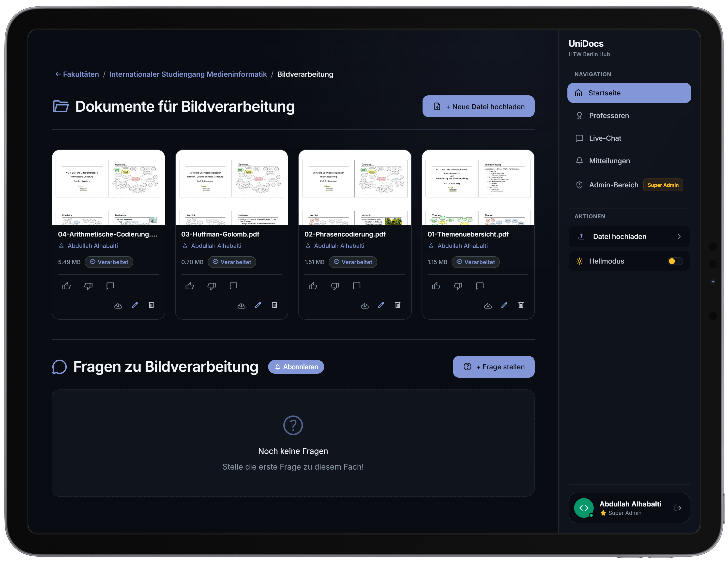Like the 04-Arithmetische-Codierung document with thumbs up

66,286
